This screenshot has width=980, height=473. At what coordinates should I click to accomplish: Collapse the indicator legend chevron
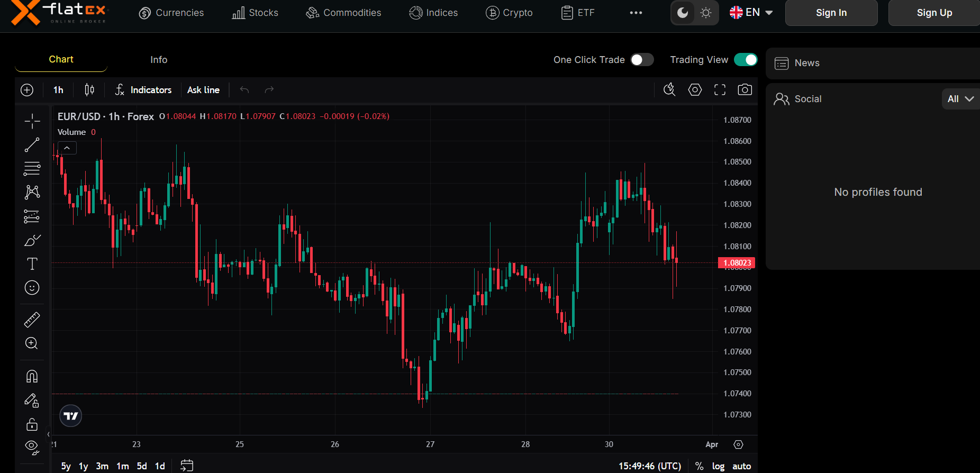pyautogui.click(x=67, y=148)
